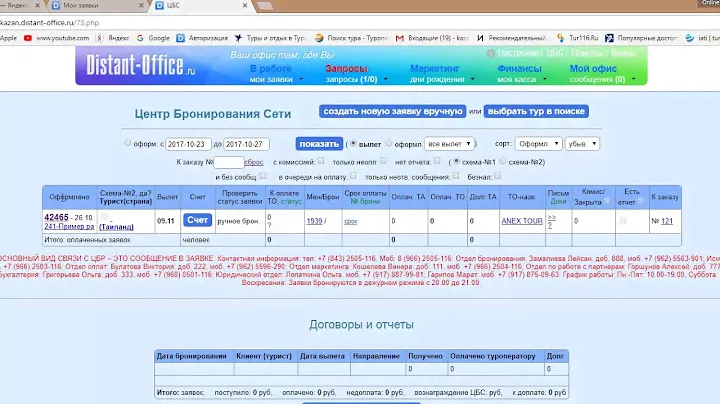This screenshot has width=720, height=404.
Task: Open the YouTube bookmark
Action: tap(60, 38)
